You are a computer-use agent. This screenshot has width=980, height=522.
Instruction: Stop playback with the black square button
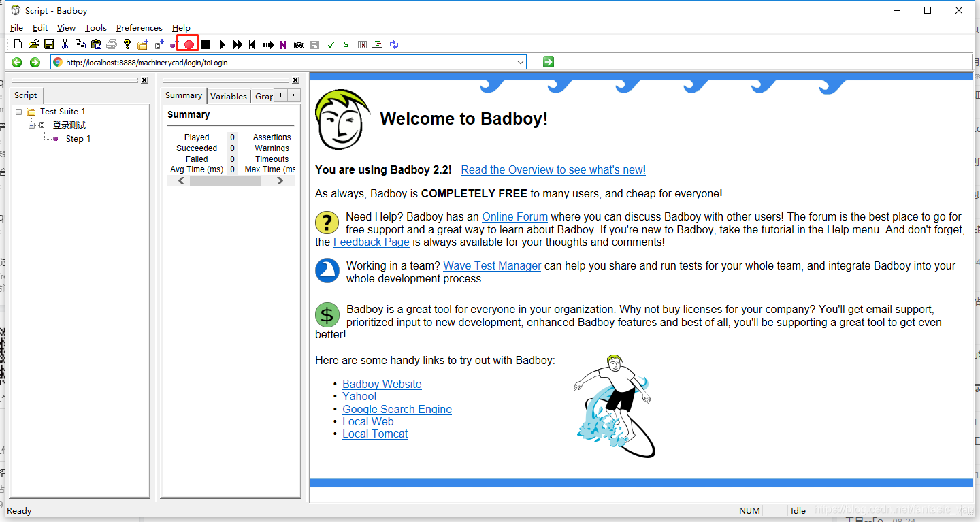(206, 44)
